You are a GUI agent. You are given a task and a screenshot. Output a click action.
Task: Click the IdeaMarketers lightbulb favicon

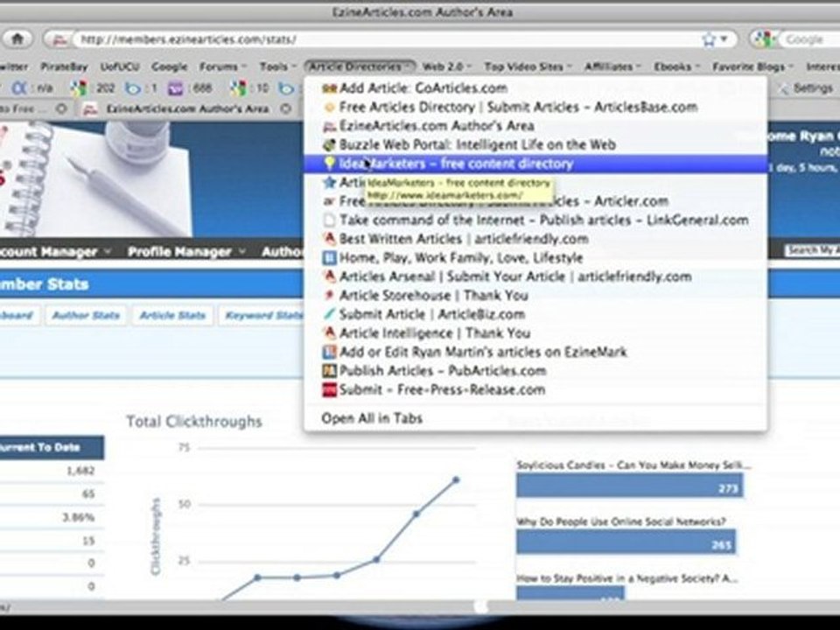pyautogui.click(x=330, y=164)
